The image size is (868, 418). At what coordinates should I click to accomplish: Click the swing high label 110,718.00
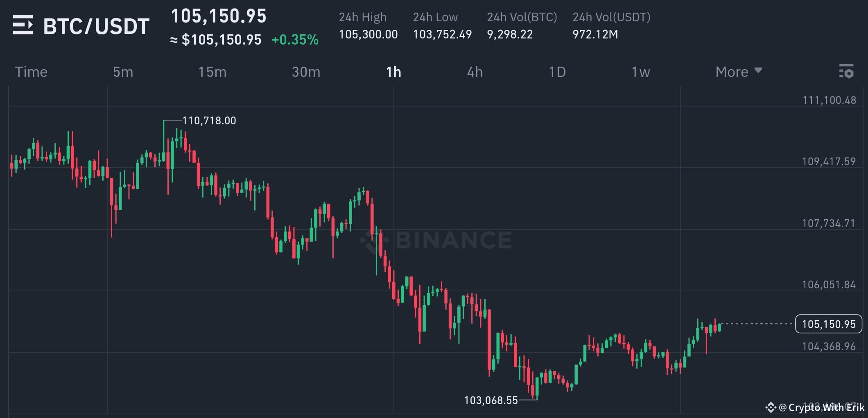click(210, 121)
